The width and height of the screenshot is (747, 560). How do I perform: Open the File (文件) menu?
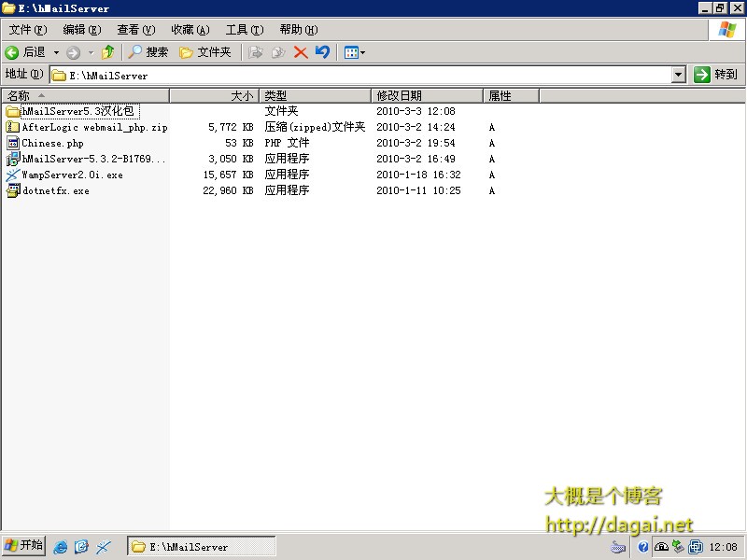coord(27,30)
